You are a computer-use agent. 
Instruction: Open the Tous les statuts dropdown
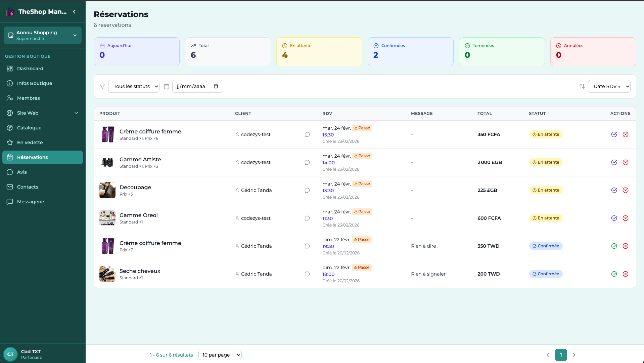click(x=134, y=86)
